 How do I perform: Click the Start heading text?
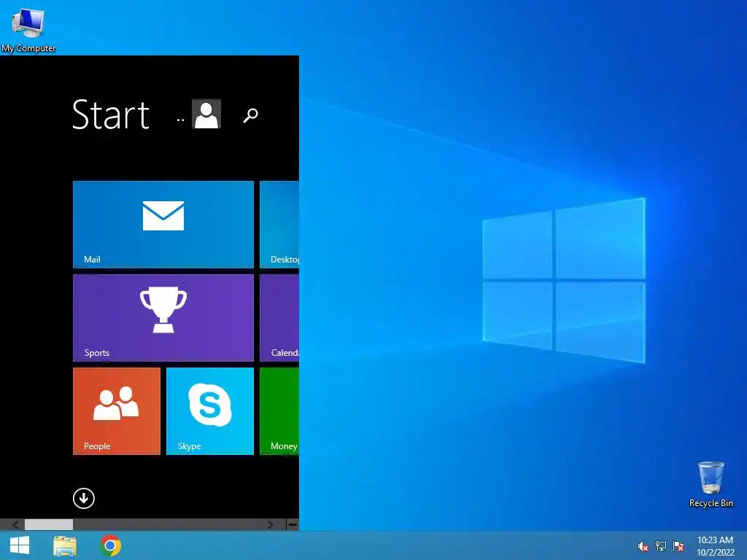[111, 114]
